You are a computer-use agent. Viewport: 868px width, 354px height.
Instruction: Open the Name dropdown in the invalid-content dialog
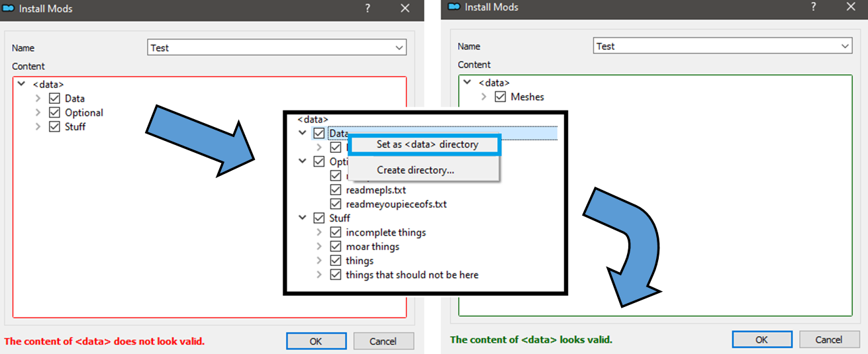(x=399, y=48)
